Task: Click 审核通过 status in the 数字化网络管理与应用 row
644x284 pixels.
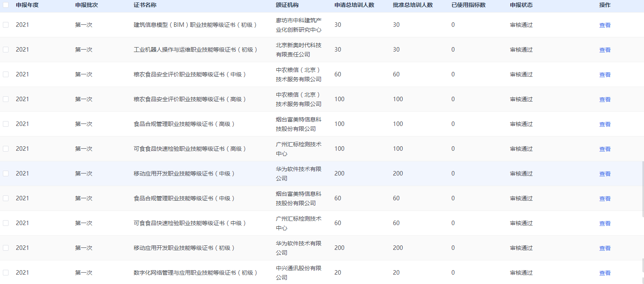Action: point(521,273)
